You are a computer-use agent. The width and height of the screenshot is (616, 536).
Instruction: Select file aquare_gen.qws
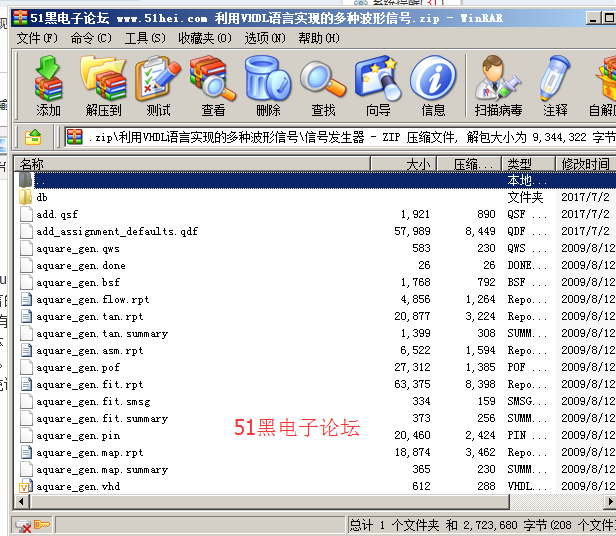coord(78,248)
